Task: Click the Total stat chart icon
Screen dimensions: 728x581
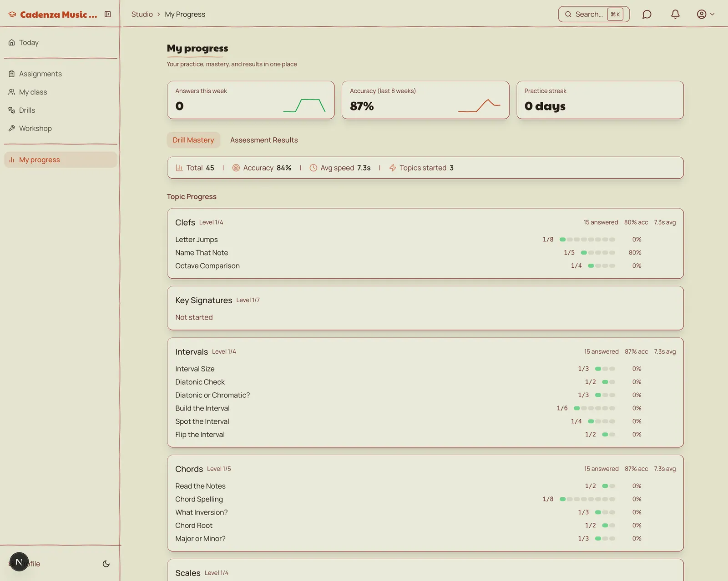Action: tap(179, 168)
